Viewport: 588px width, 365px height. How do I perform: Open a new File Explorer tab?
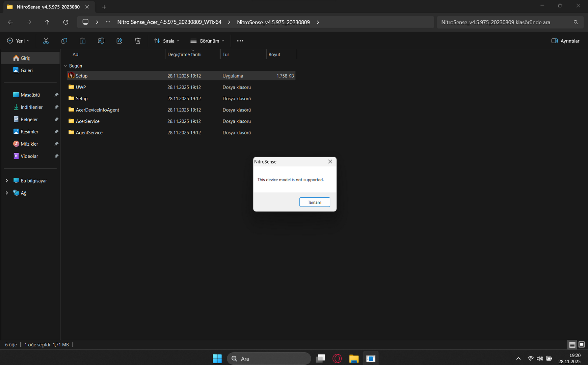(104, 7)
